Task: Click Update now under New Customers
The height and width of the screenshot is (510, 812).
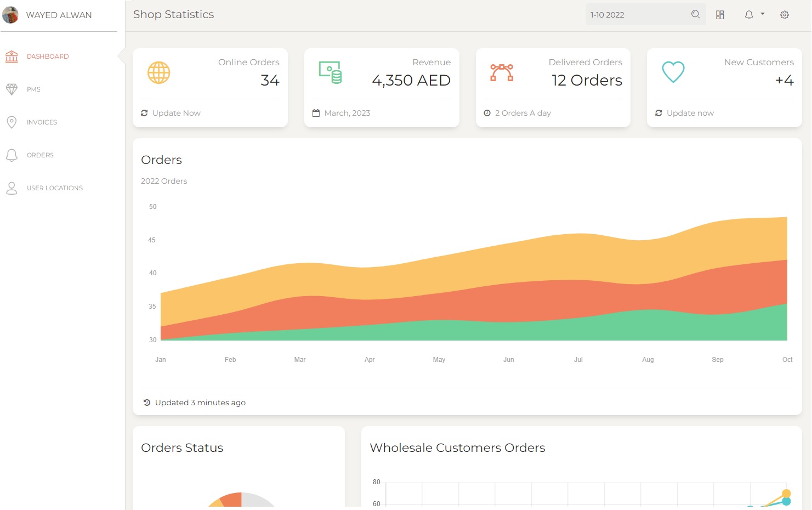Action: point(690,113)
